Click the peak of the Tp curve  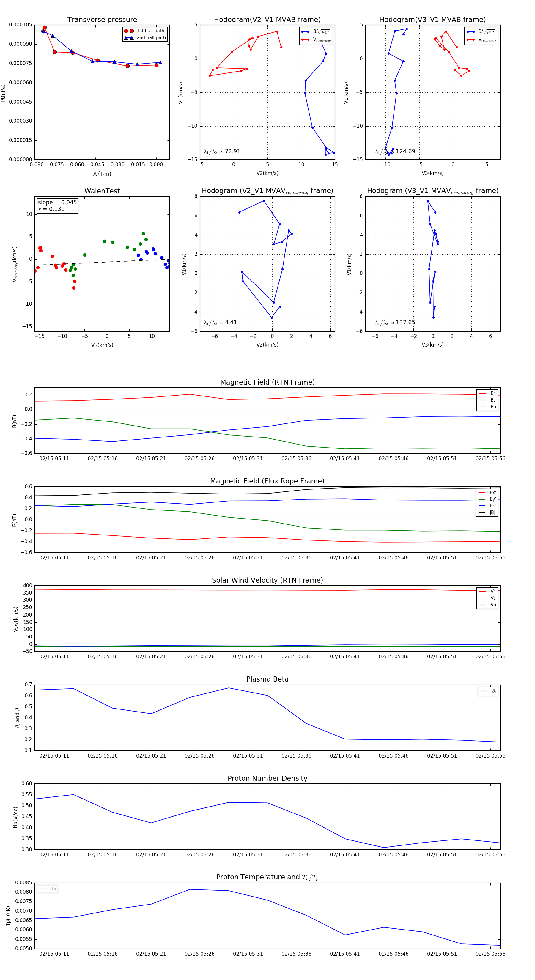coord(190,889)
